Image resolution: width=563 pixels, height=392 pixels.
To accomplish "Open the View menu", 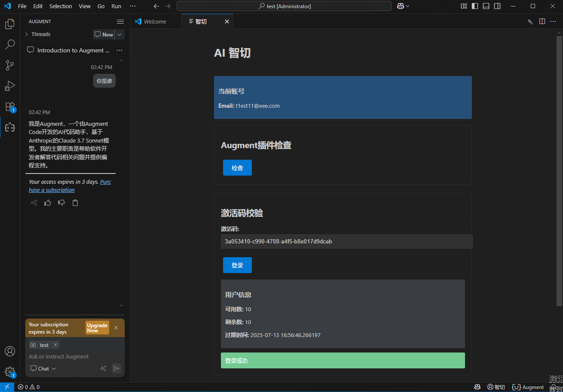I will pyautogui.click(x=85, y=6).
